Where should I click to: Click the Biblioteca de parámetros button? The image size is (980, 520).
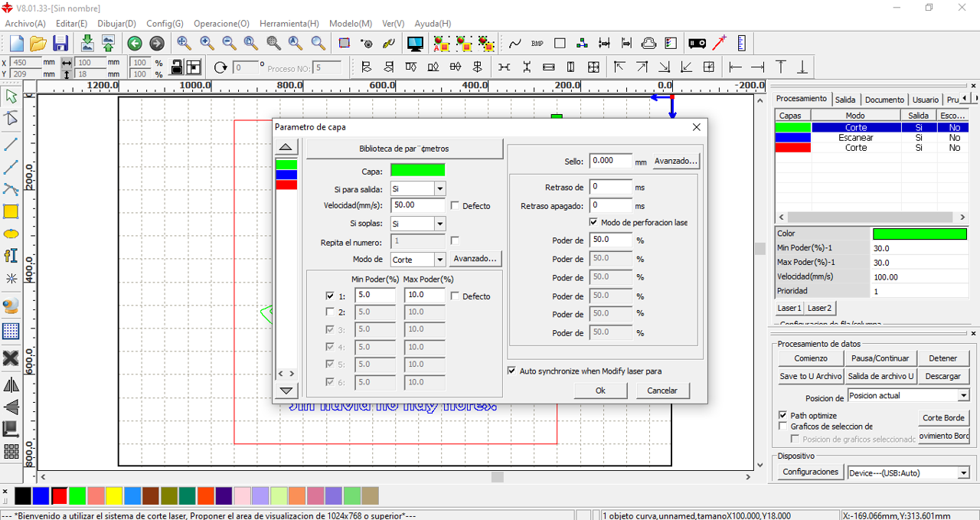(404, 148)
